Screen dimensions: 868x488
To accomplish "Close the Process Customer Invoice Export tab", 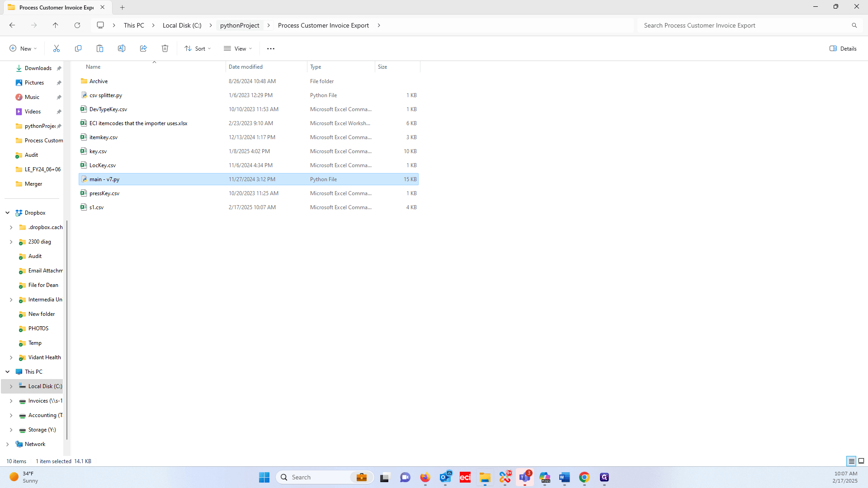I will tap(103, 7).
